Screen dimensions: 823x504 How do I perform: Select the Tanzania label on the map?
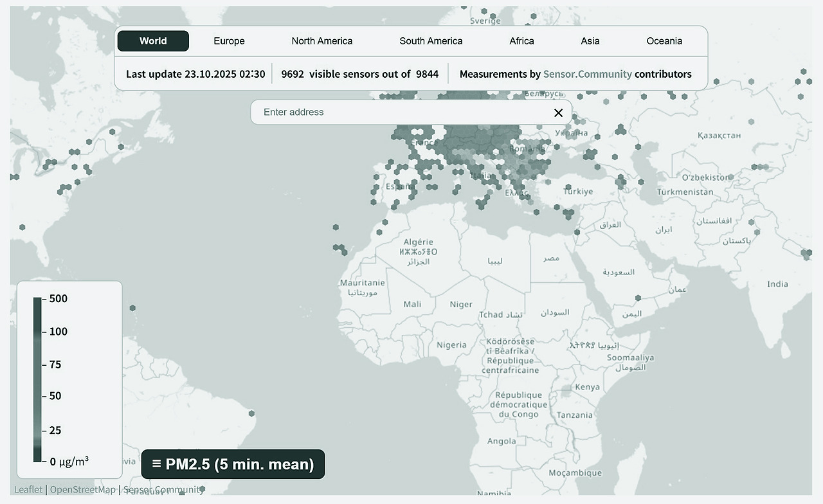(575, 415)
